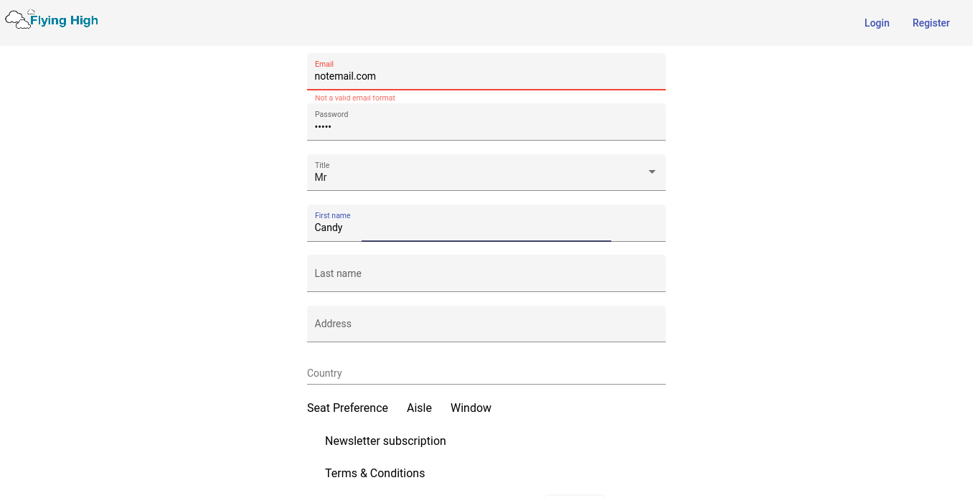Click the Last name input field
The image size is (980, 498).
tap(486, 273)
